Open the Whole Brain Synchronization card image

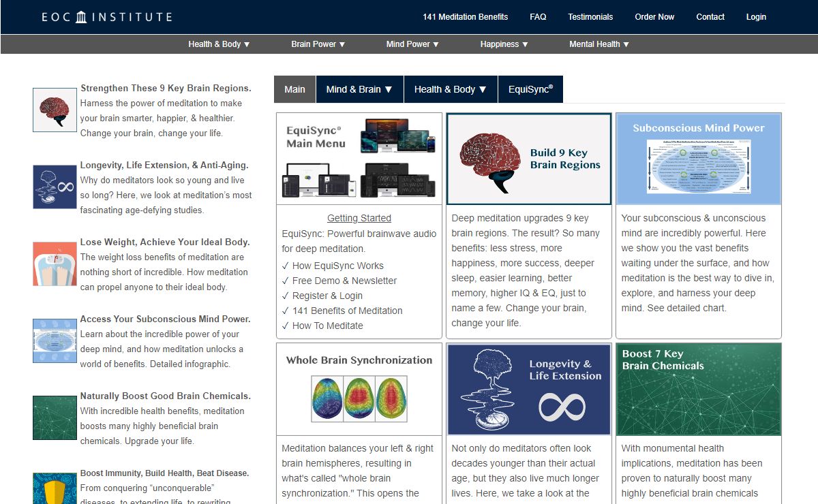coord(359,389)
